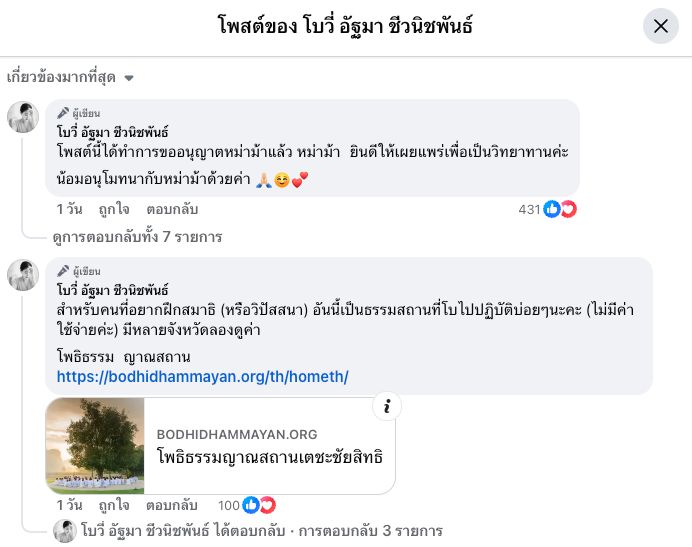
Task: Click author name on the second comment
Action: click(x=113, y=289)
